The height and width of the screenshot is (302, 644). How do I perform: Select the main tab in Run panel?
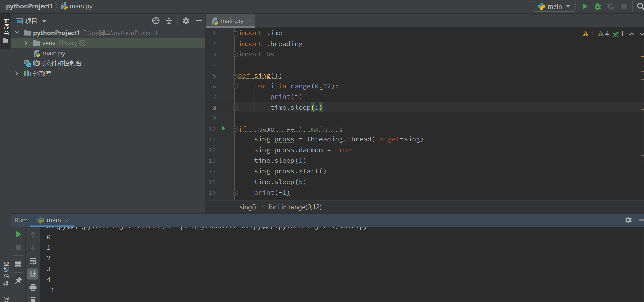point(52,220)
